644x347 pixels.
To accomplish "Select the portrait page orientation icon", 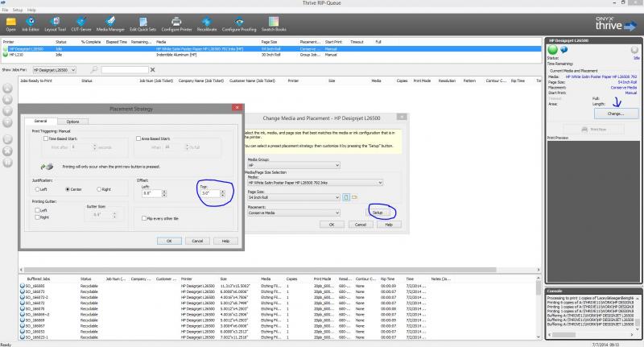I will click(346, 197).
